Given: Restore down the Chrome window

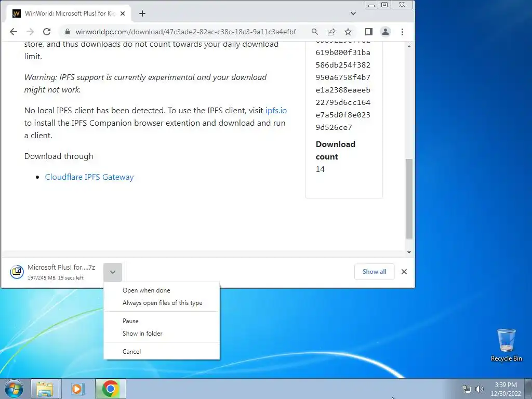Looking at the screenshot, I should tap(384, 5).
